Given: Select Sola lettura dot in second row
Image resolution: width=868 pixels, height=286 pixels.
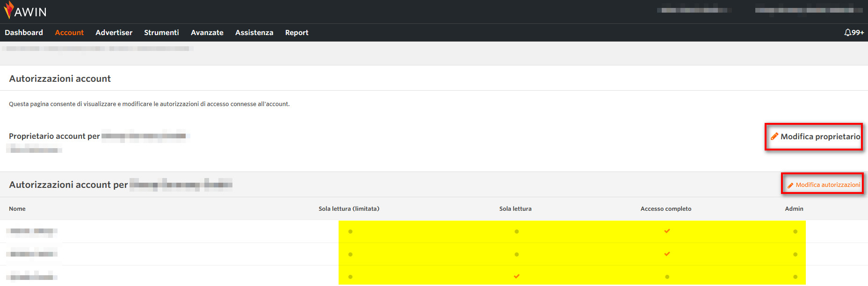Looking at the screenshot, I should click(516, 254).
